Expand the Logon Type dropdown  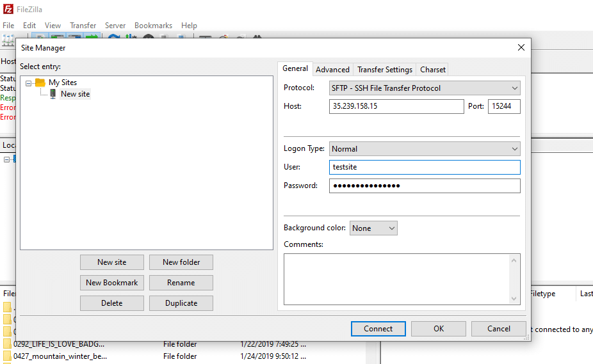click(x=424, y=149)
